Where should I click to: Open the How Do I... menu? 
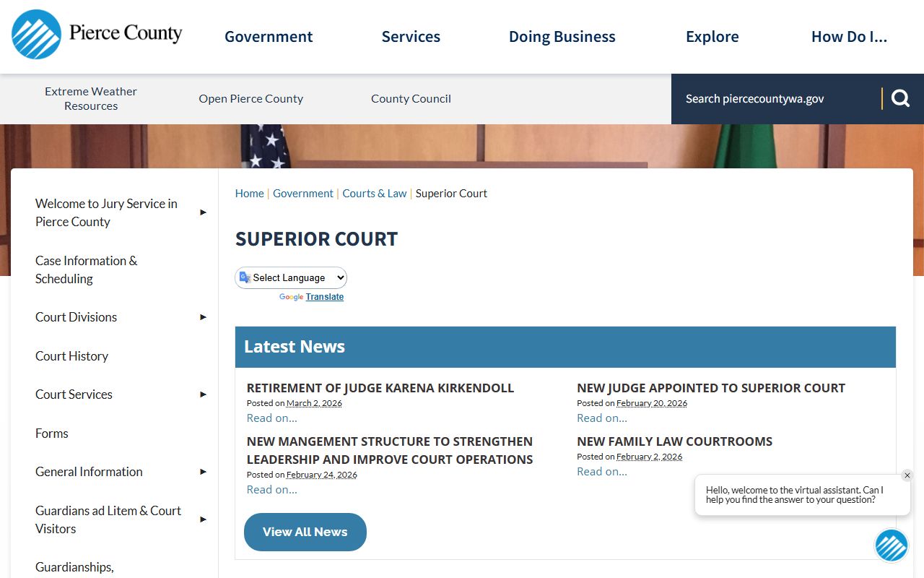tap(849, 37)
